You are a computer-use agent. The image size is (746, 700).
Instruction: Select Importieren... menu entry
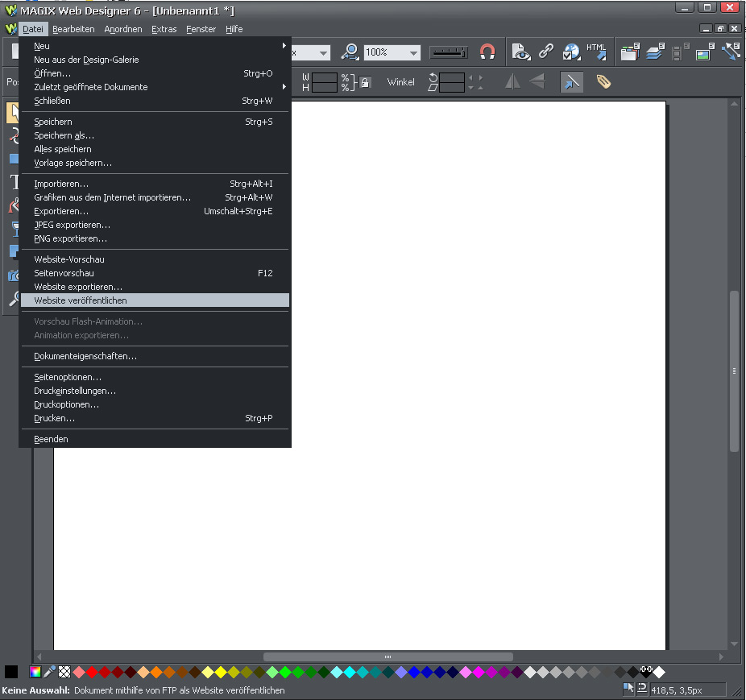(155, 184)
